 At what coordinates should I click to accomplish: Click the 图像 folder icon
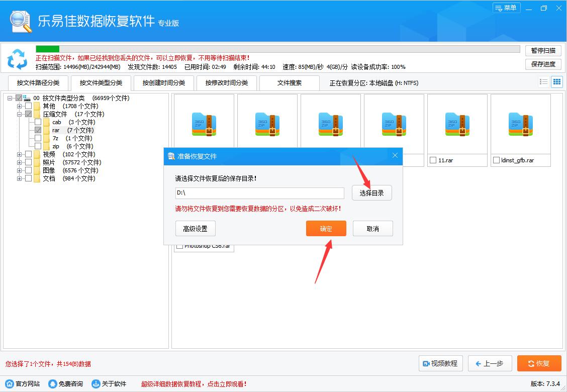(x=37, y=170)
